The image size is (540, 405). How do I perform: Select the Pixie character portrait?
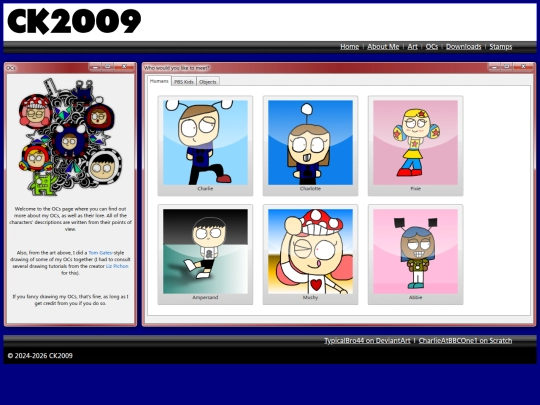coord(415,143)
